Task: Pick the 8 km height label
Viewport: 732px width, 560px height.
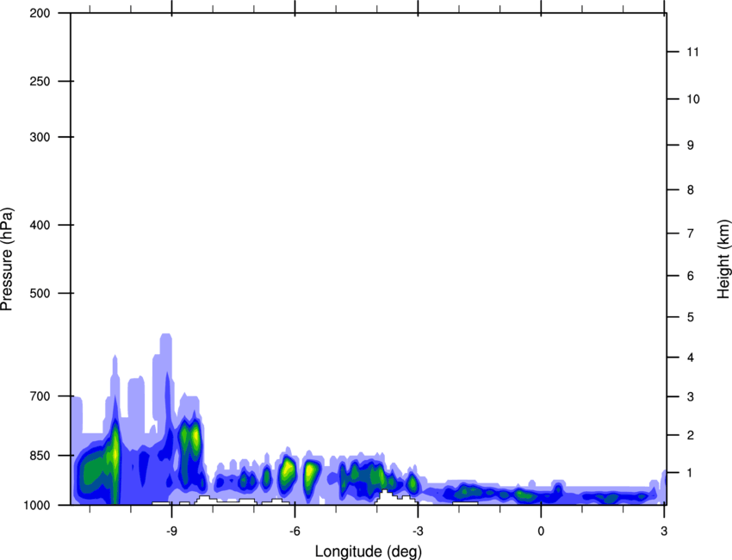Action: (x=691, y=190)
